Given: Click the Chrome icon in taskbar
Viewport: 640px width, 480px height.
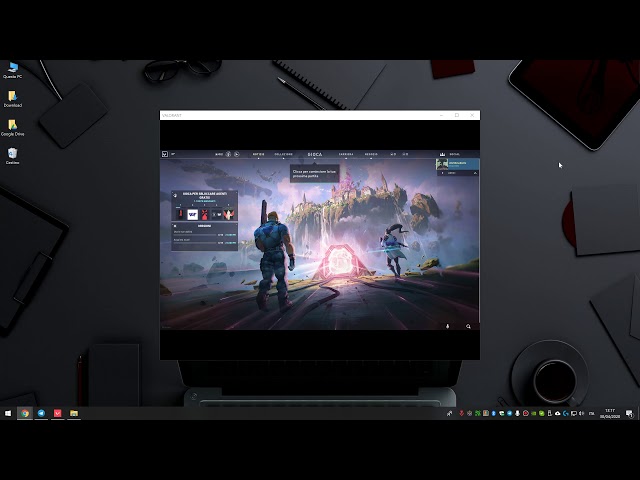Looking at the screenshot, I should click(25, 412).
